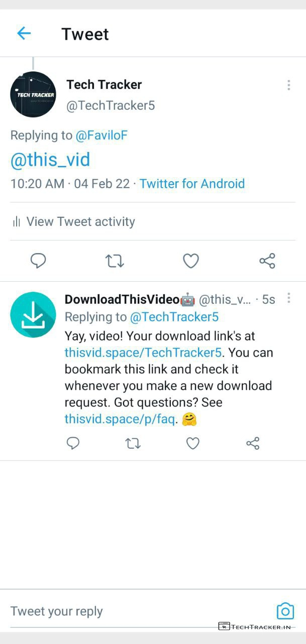Open the @FaviloF profile link
306x644 pixels.
101,135
